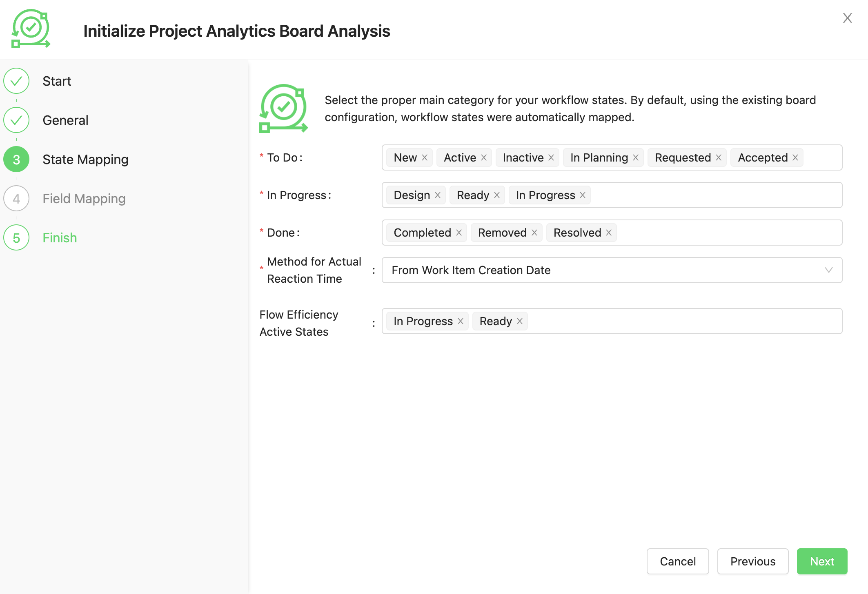Remove the In Planning tag
The height and width of the screenshot is (594, 868).
(636, 157)
